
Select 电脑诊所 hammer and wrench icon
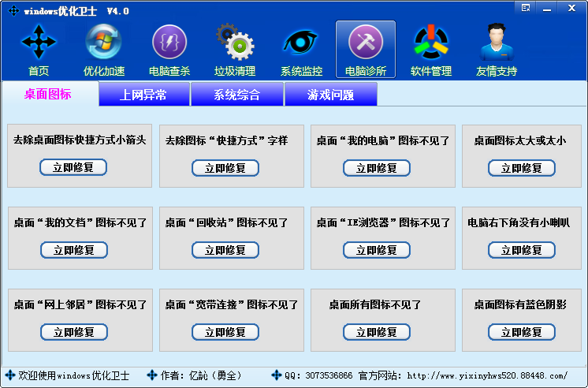(366, 42)
